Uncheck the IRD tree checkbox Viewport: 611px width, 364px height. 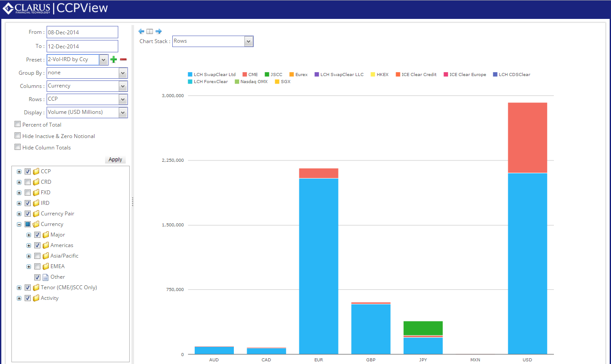[28, 203]
